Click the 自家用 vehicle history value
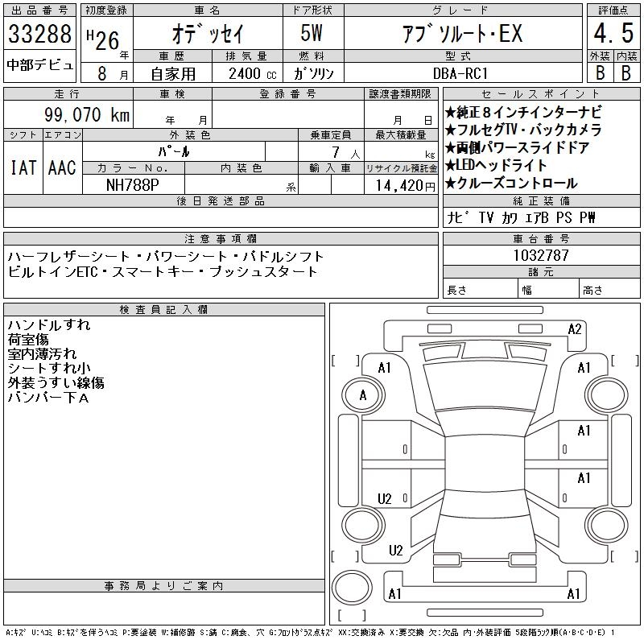Screen dimensions: 644x644 pos(173,74)
